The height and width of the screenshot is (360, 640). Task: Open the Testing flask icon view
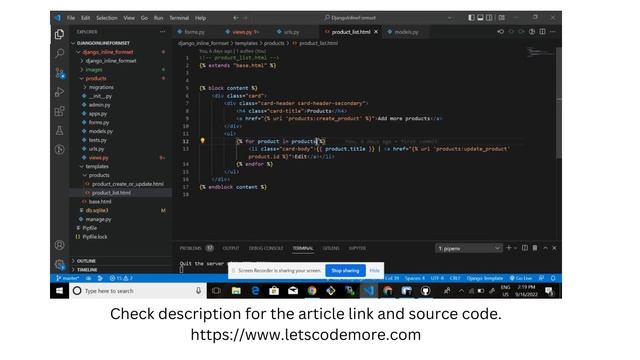tap(60, 130)
